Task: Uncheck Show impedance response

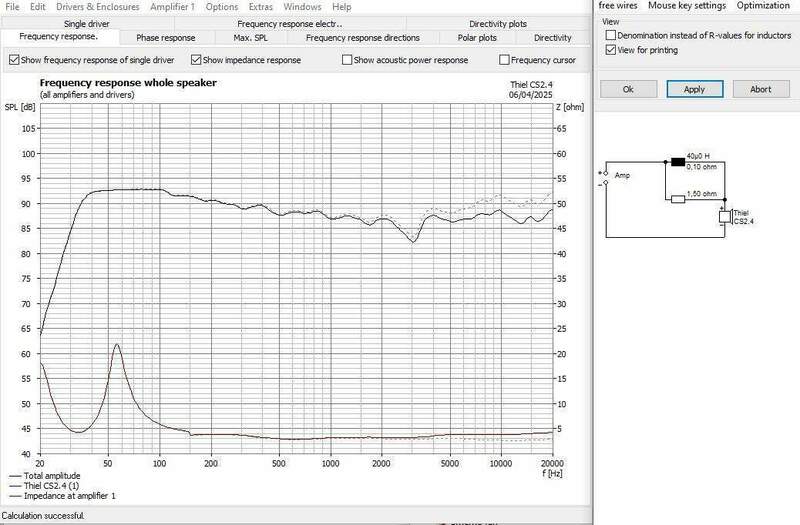Action: click(196, 60)
